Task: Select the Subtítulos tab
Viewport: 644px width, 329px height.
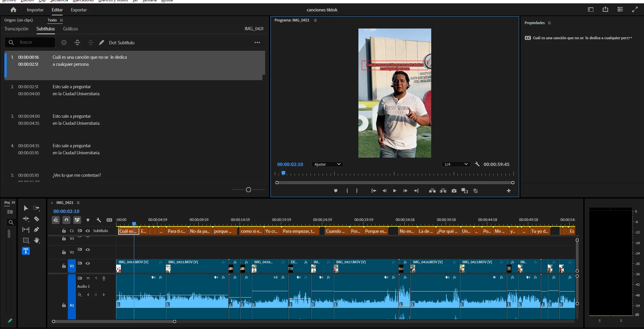Action: point(46,29)
